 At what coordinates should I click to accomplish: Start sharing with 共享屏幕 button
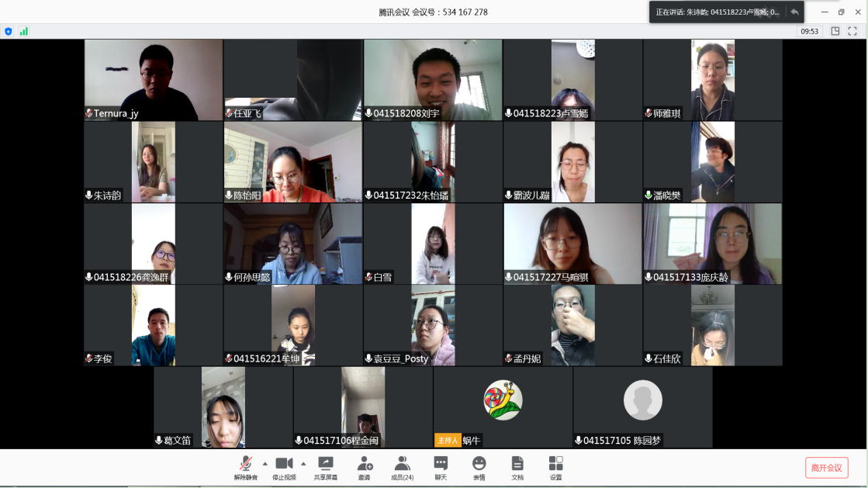[326, 468]
